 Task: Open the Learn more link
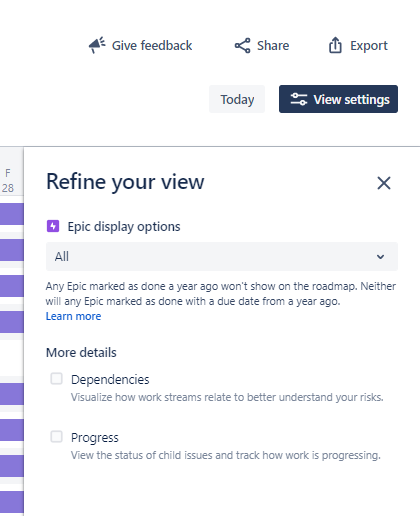[73, 316]
